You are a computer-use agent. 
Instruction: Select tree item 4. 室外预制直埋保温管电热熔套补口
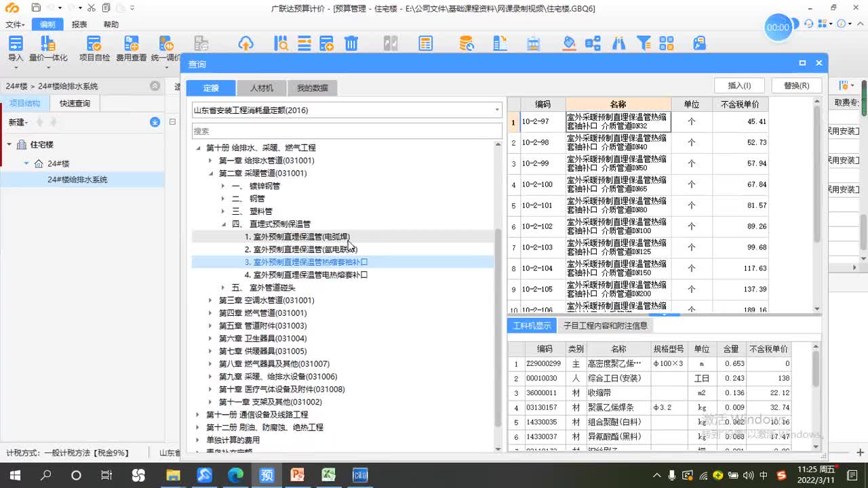(x=306, y=274)
